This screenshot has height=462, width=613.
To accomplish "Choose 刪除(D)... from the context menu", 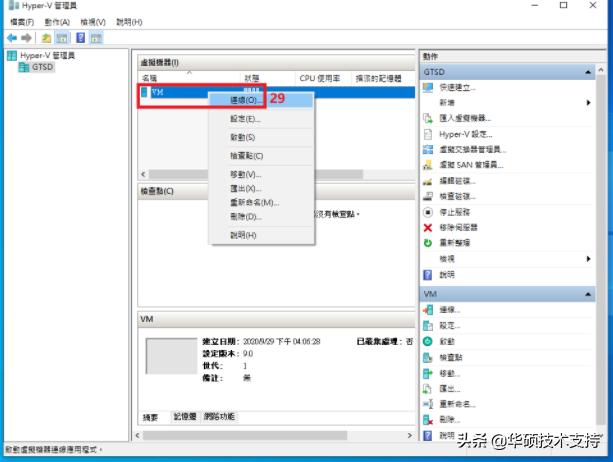I will 261,217.
